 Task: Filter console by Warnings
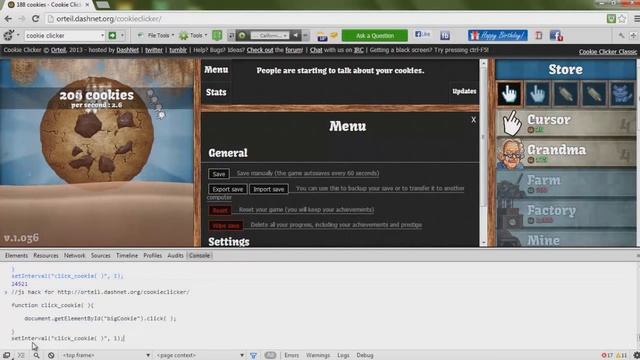pyautogui.click(x=318, y=356)
